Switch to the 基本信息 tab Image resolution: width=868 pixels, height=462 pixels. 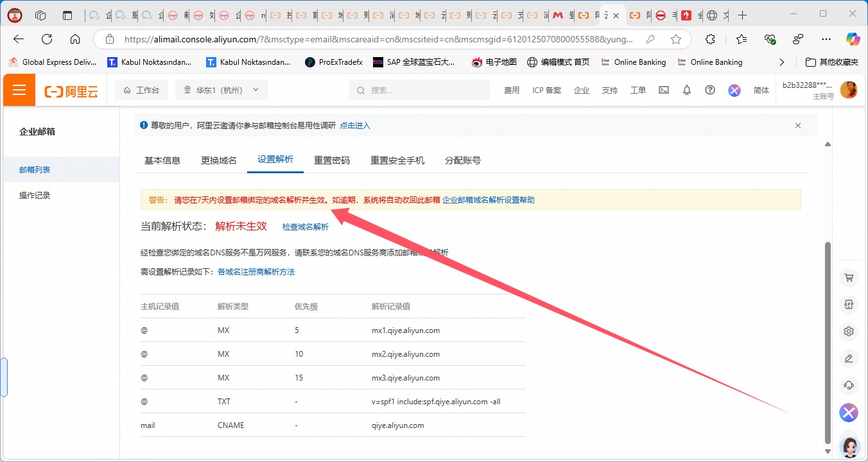162,160
